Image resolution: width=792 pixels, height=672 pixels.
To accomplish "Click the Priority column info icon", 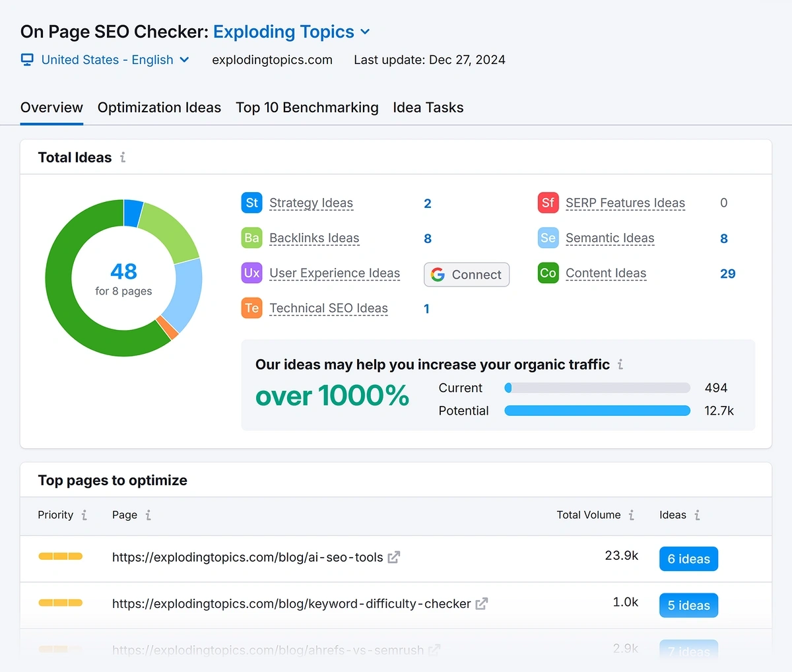I will (84, 515).
